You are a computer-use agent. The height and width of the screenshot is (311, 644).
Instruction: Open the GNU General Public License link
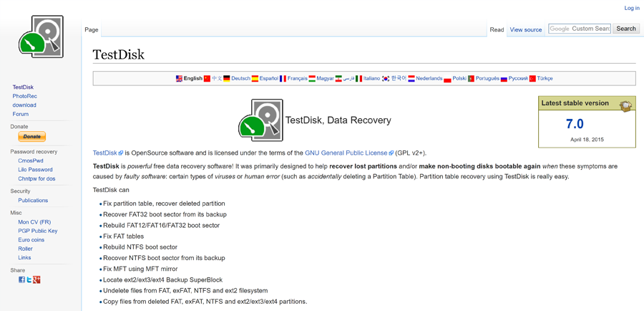tap(346, 153)
